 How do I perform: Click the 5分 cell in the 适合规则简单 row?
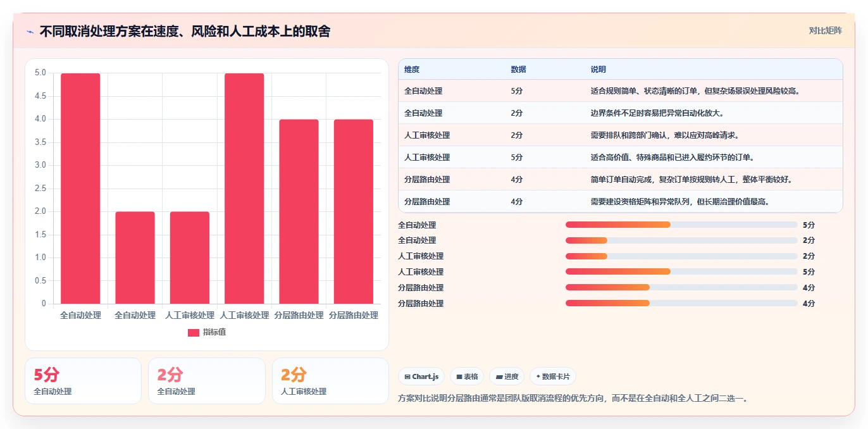[x=517, y=91]
